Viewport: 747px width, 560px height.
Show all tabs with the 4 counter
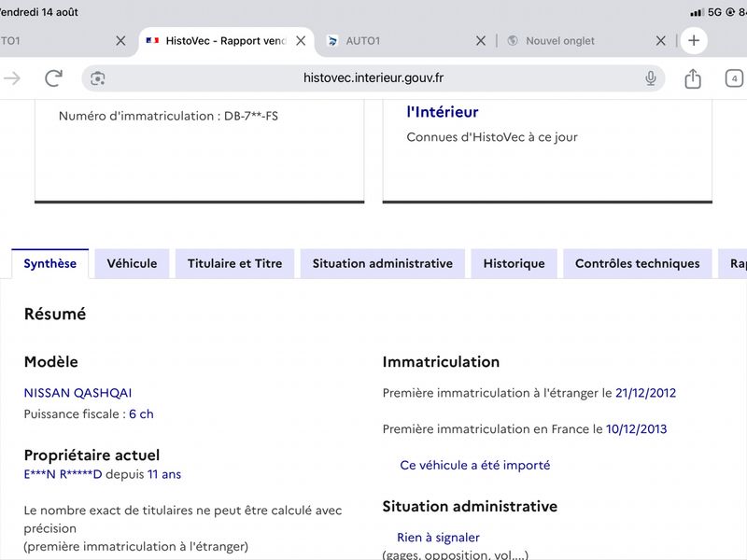pyautogui.click(x=734, y=78)
